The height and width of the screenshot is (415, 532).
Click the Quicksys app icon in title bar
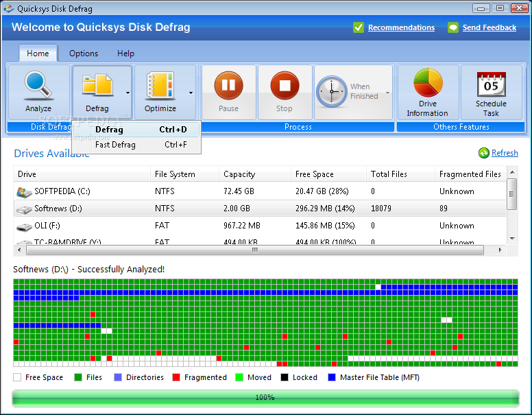tap(9, 8)
